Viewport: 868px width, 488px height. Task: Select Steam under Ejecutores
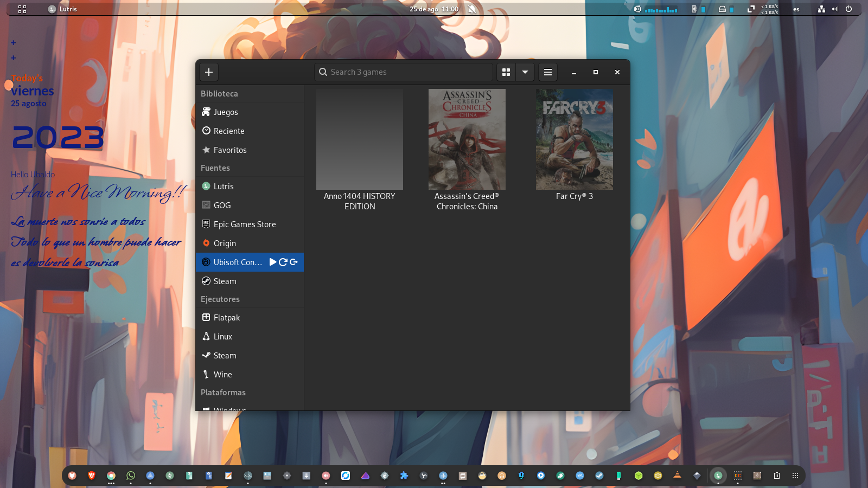point(250,356)
